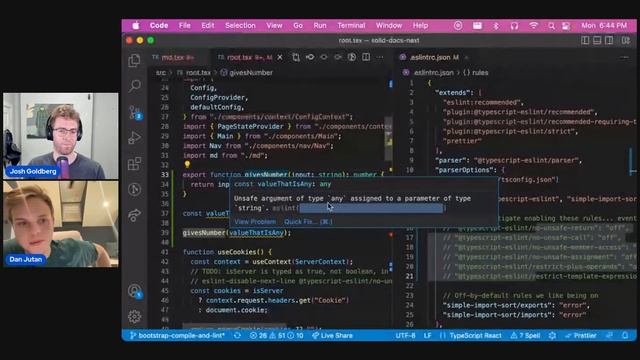Image resolution: width=640 pixels, height=360 pixels.
Task: Open the Edit menu
Action: (208, 25)
